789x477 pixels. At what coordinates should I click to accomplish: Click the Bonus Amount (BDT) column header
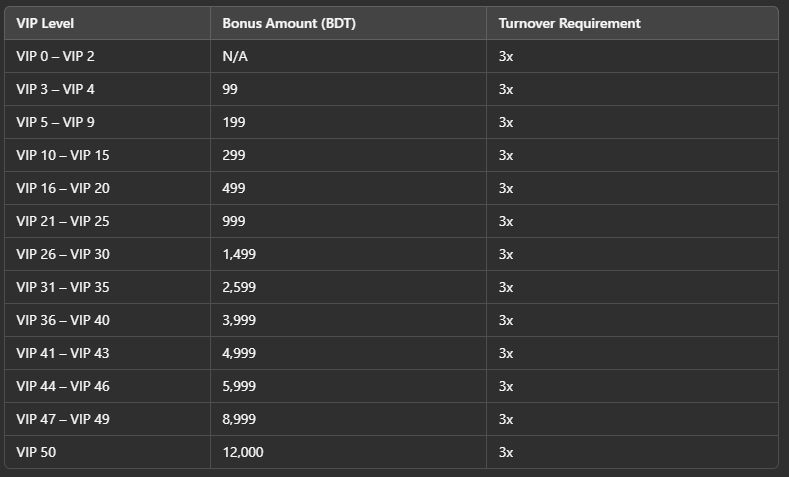[x=348, y=23]
